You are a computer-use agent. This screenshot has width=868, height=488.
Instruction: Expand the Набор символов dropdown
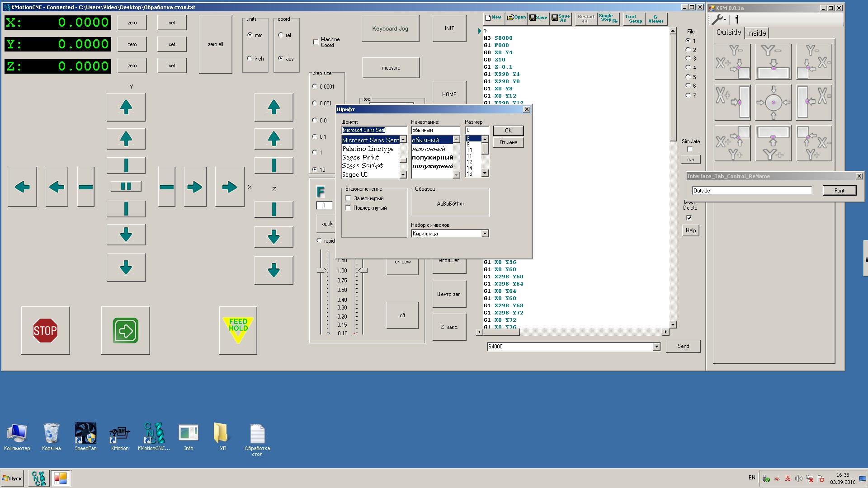point(485,234)
